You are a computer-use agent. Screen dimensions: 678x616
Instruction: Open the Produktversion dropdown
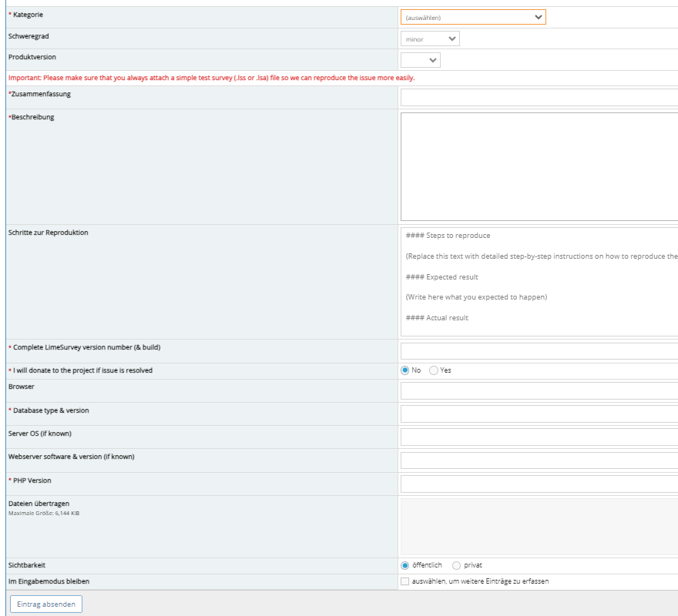[421, 60]
